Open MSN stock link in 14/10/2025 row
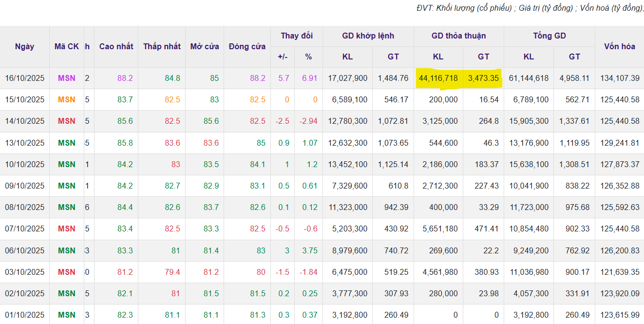This screenshot has height=324, width=644. 67,121
